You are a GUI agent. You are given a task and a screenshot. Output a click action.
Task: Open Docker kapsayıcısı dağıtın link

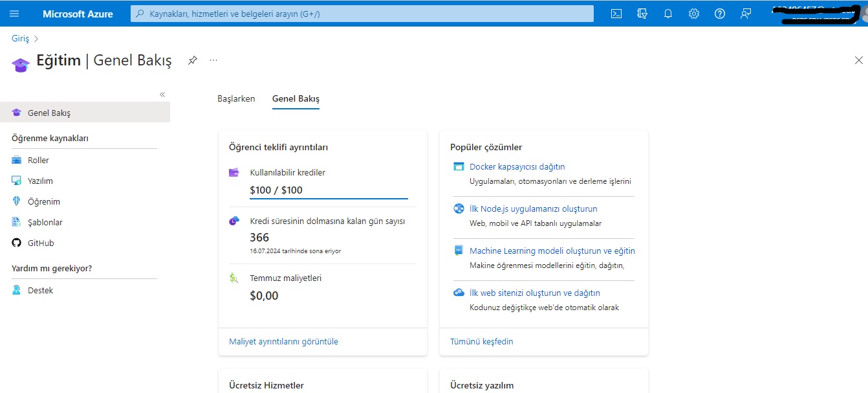point(517,166)
